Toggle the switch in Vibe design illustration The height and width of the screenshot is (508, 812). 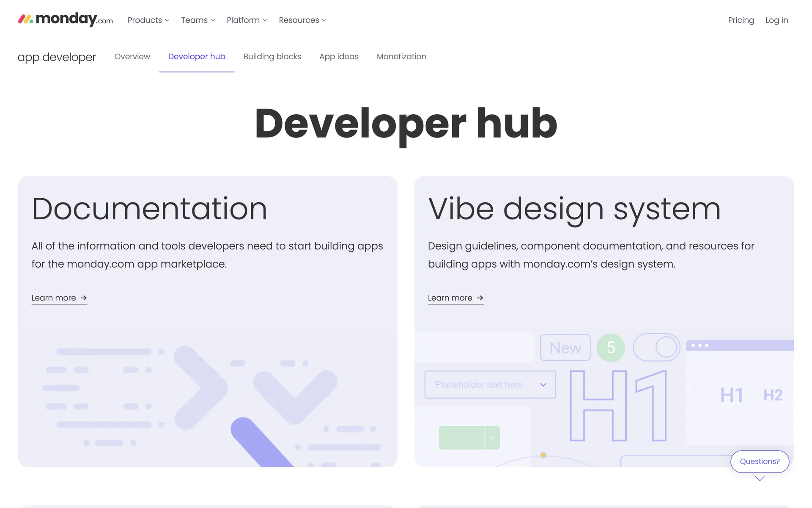(x=656, y=347)
